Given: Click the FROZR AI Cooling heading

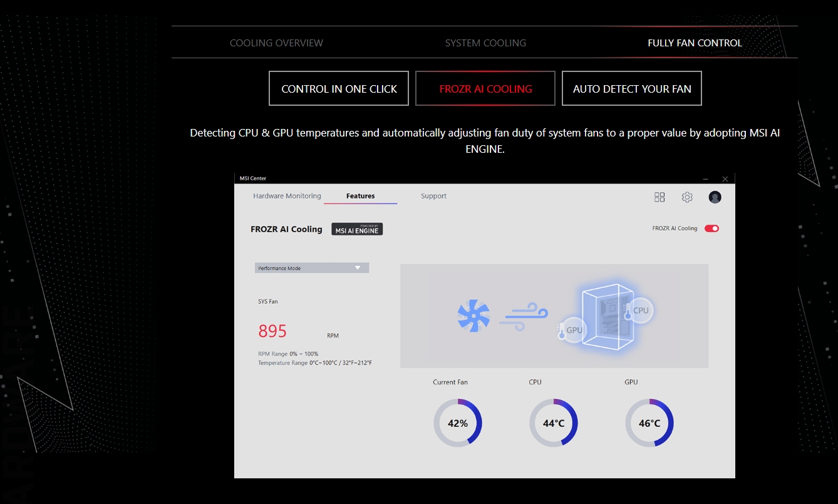Looking at the screenshot, I should tap(286, 229).
